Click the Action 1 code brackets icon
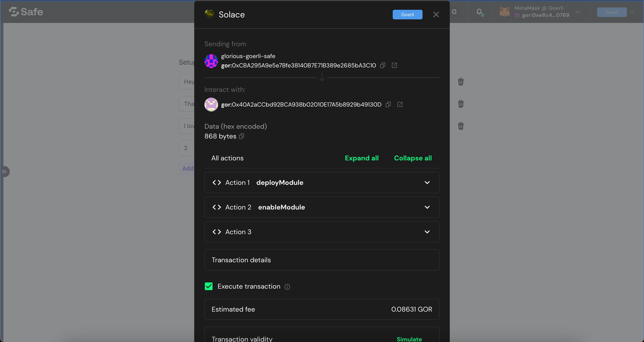Screen dimensions: 644x342 (x=217, y=182)
